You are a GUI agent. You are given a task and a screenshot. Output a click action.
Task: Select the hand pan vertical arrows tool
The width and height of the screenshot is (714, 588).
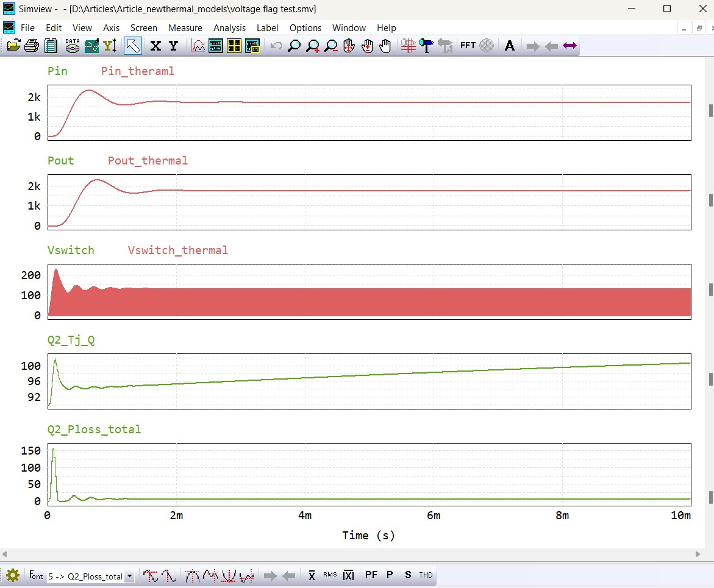click(x=368, y=46)
